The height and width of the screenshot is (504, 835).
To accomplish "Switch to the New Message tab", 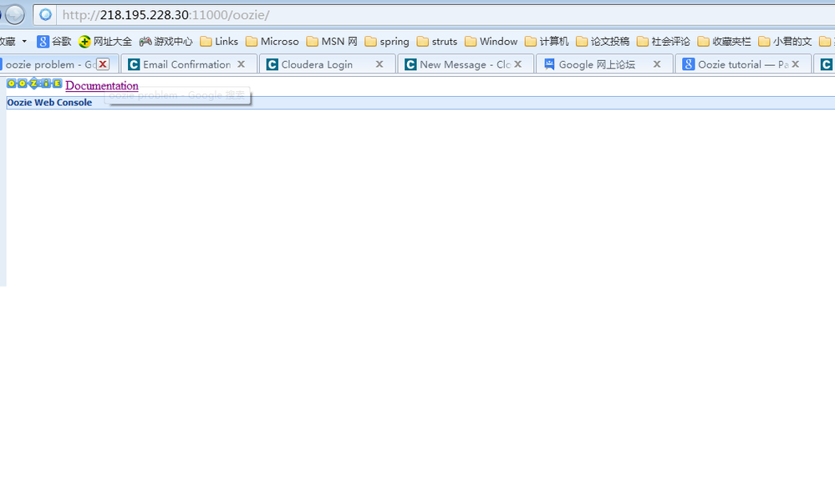I will 465,64.
